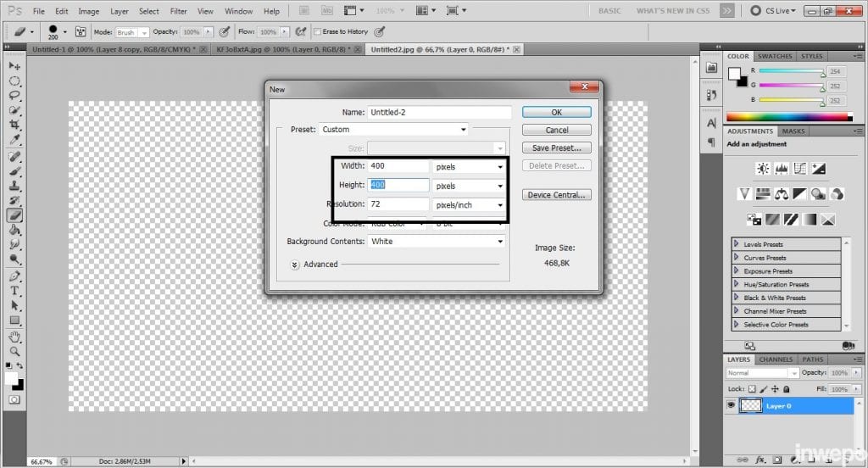Click the Save Preset button
This screenshot has height=468, width=868.
tap(556, 148)
